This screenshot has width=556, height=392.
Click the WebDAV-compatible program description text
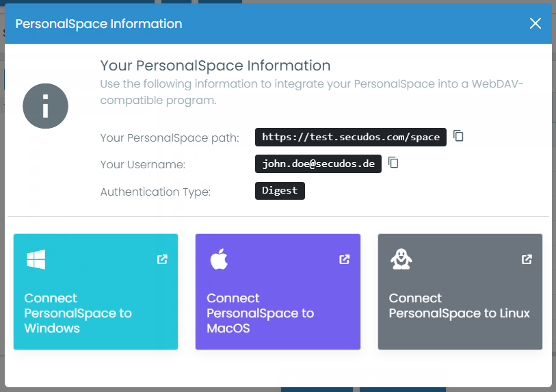click(x=312, y=92)
